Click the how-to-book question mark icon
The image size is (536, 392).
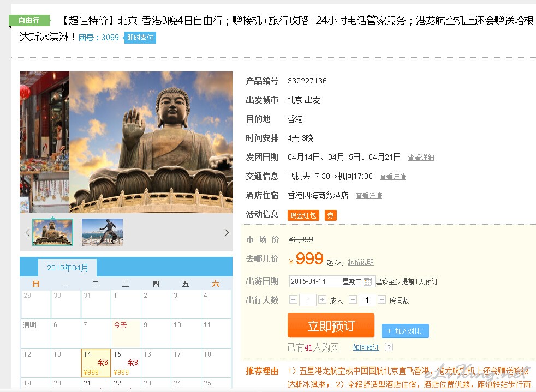389,347
